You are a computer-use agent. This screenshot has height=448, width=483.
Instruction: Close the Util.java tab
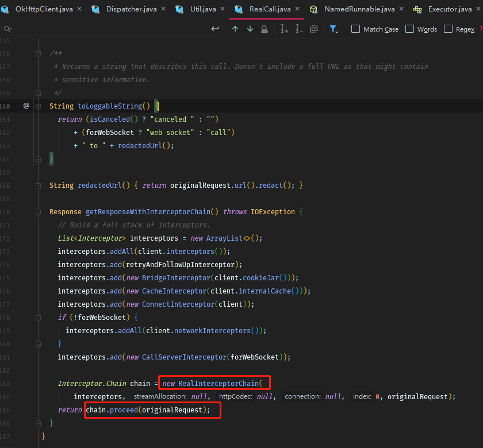tap(222, 9)
